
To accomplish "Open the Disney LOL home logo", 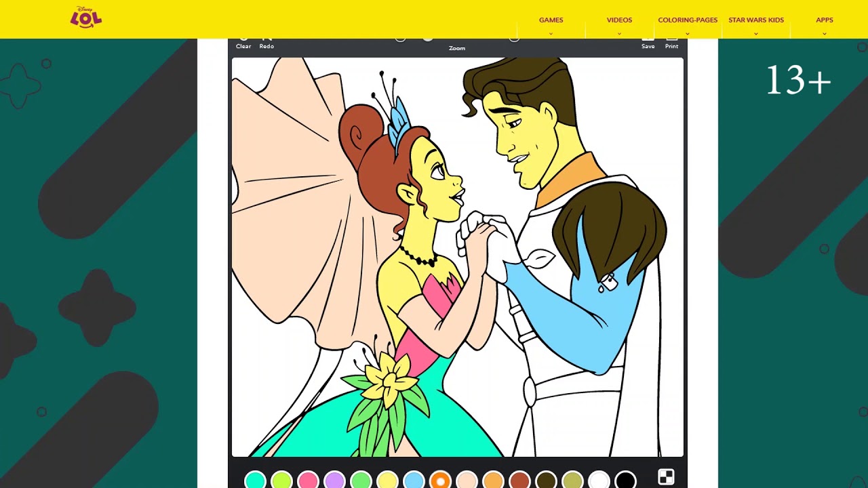I will click(x=86, y=18).
